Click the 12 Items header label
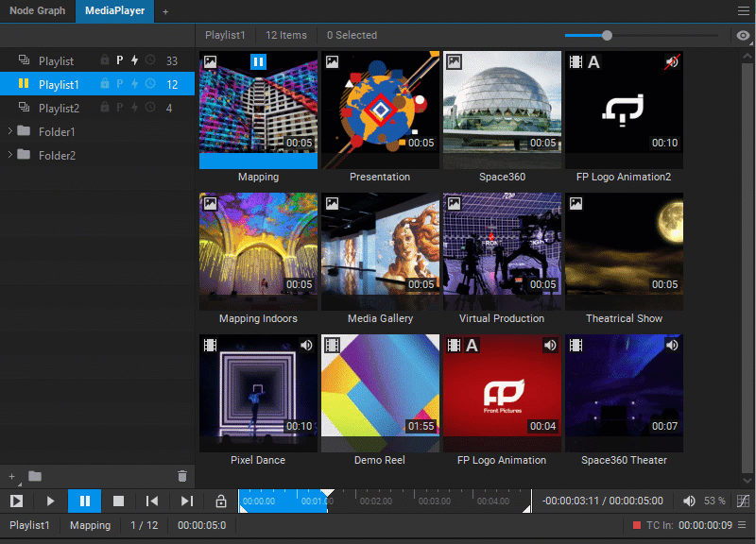Screen dimensions: 756x544 coord(286,35)
